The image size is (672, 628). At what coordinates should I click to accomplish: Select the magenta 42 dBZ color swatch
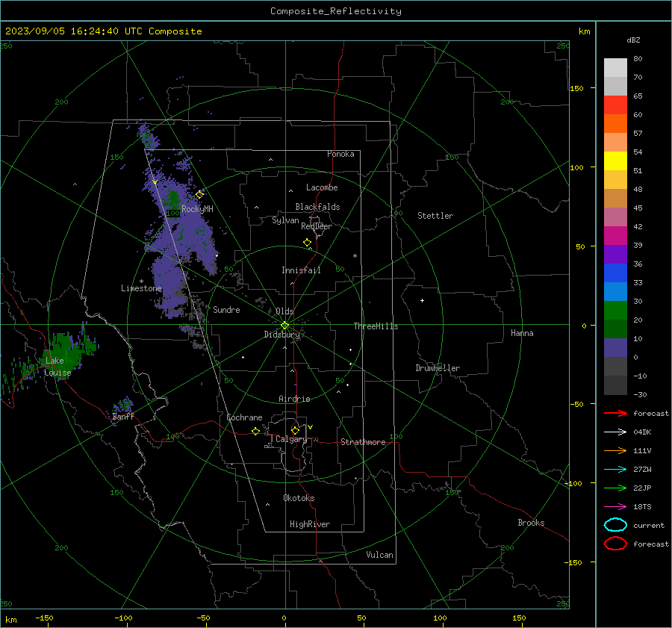click(615, 235)
